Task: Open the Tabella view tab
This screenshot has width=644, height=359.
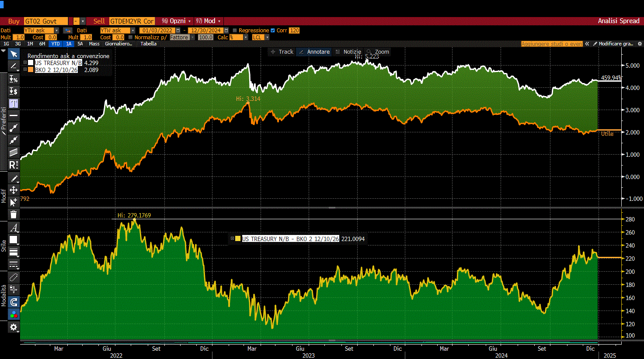Action: pyautogui.click(x=149, y=44)
